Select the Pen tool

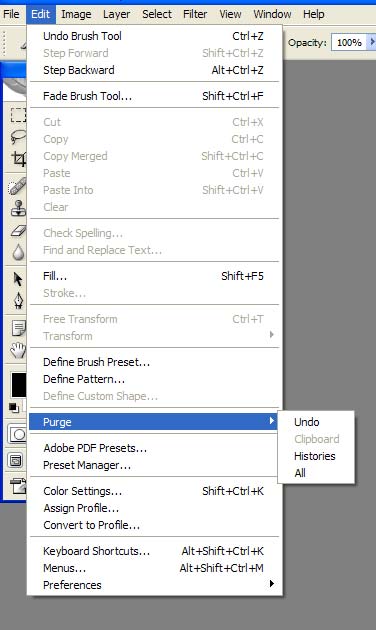[x=18, y=300]
